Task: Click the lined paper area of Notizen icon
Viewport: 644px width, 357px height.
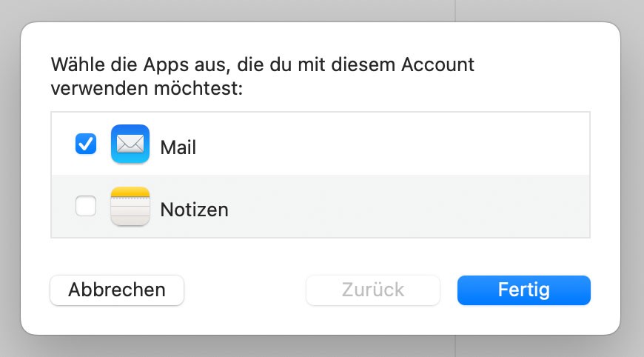Action: [x=130, y=215]
